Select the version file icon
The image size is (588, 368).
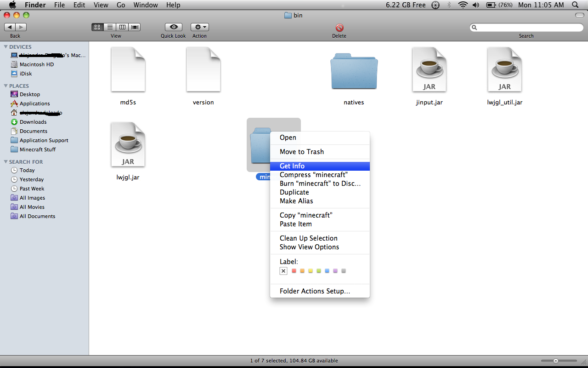(204, 69)
